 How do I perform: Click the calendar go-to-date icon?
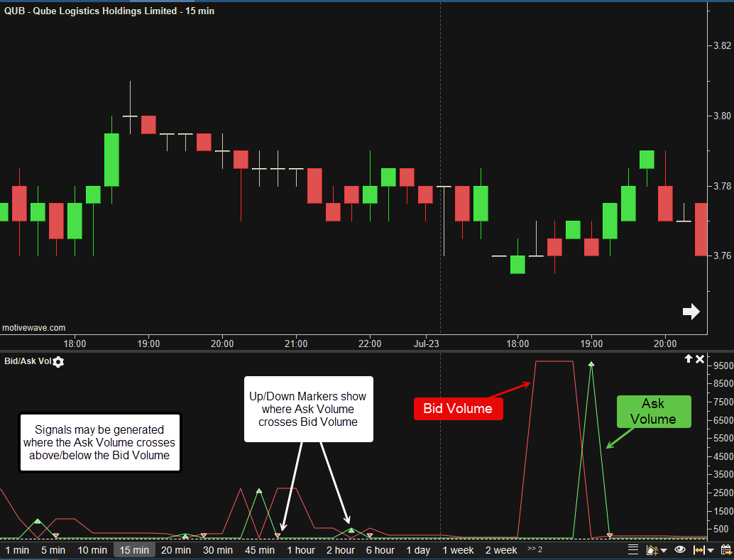(725, 549)
